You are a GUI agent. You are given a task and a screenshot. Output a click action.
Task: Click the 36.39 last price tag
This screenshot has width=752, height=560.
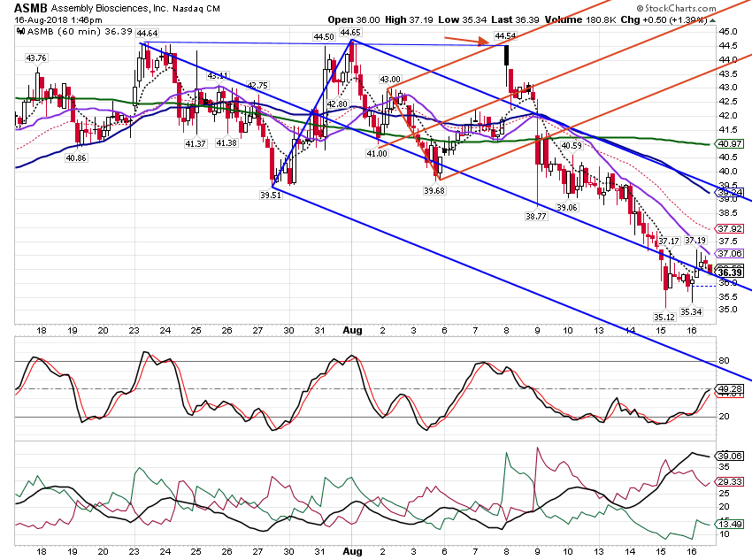(x=730, y=272)
